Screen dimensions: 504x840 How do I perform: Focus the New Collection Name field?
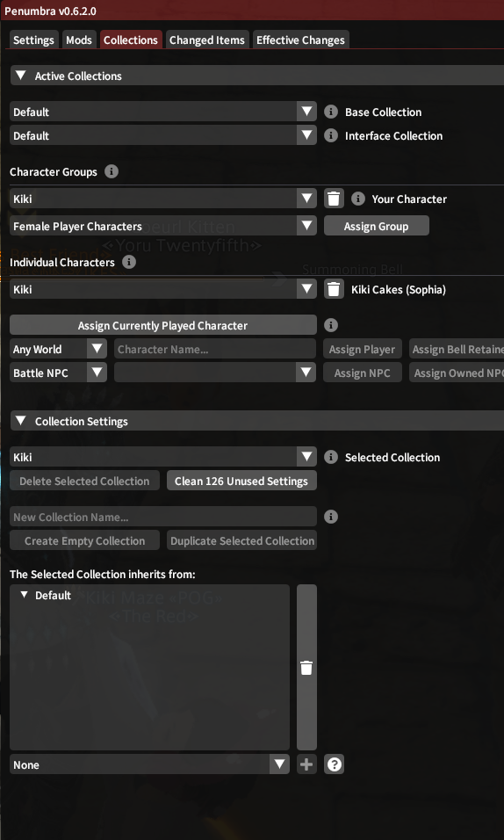tap(162, 517)
